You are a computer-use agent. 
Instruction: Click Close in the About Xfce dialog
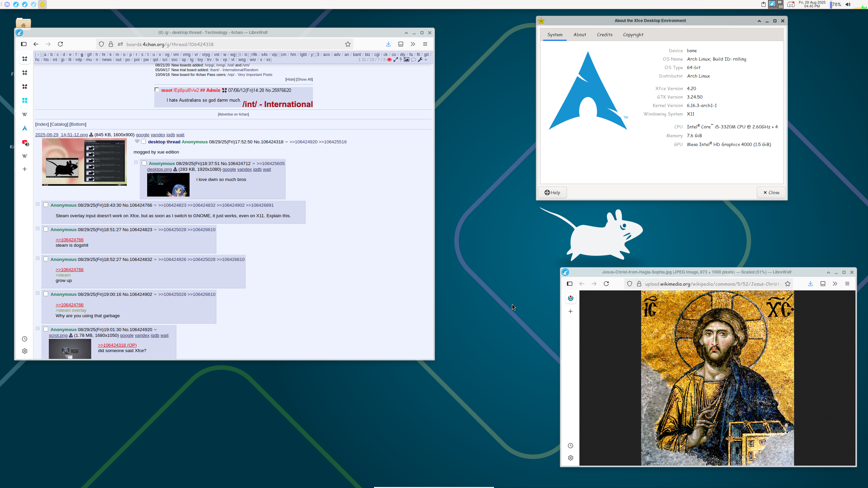pos(771,192)
